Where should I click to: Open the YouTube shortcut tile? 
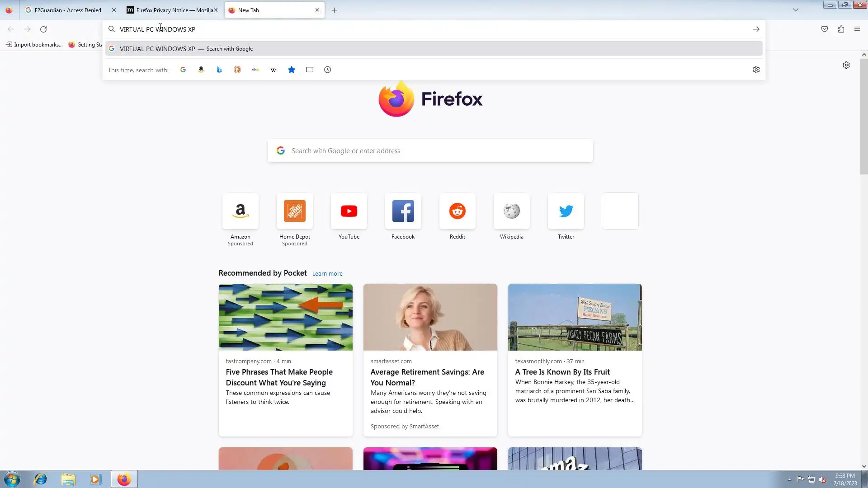tap(349, 211)
